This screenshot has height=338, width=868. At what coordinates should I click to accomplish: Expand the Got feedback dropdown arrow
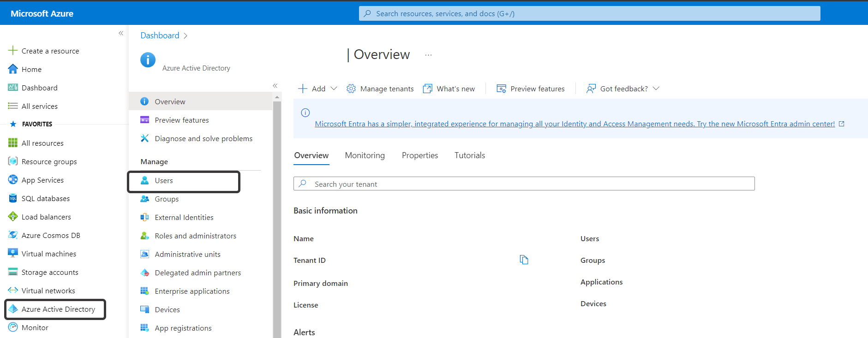click(x=656, y=88)
